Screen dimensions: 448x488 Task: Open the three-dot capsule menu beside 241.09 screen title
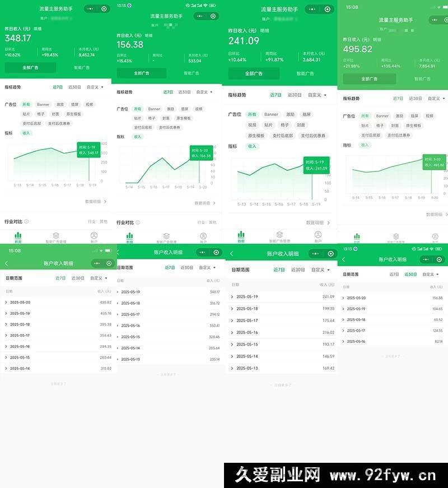coord(316,10)
